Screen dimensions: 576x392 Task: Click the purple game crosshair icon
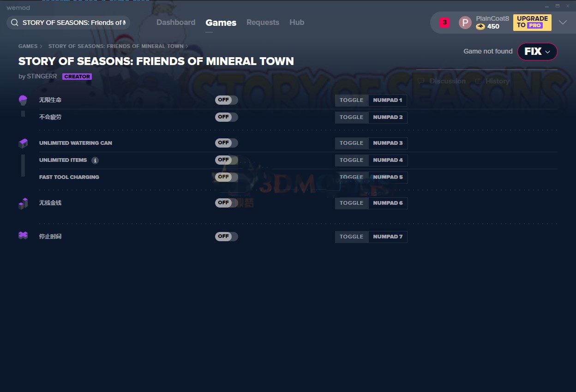click(23, 236)
